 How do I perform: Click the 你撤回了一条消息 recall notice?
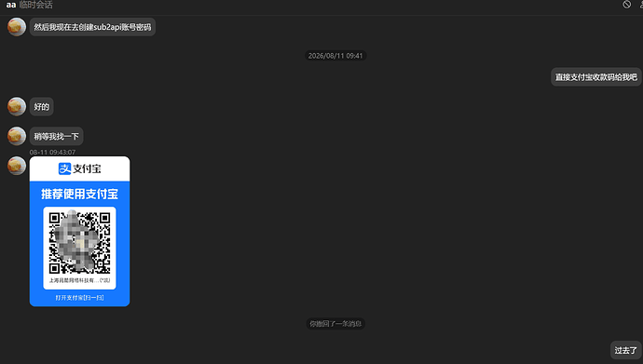coord(335,323)
